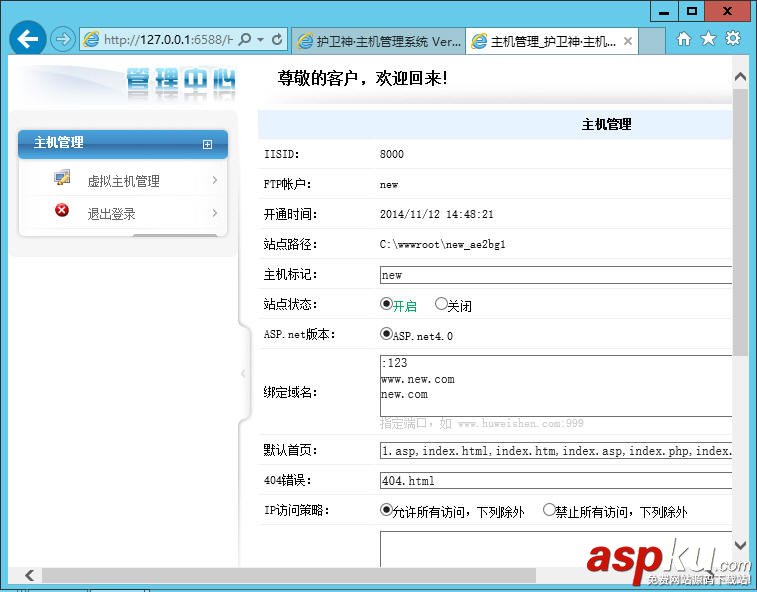Screen dimensions: 757x592
Task: Select the 关闭 site status radio
Action: [x=441, y=304]
